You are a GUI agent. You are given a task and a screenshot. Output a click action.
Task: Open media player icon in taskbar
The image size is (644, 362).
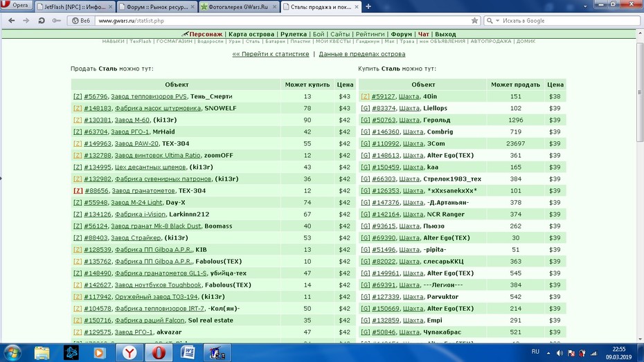tap(100, 353)
